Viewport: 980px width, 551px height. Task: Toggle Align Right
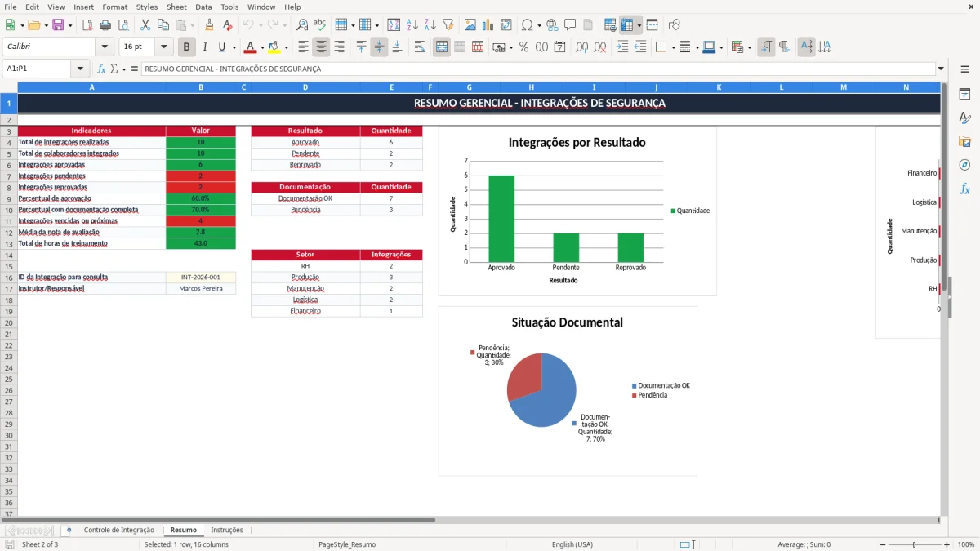[x=340, y=47]
